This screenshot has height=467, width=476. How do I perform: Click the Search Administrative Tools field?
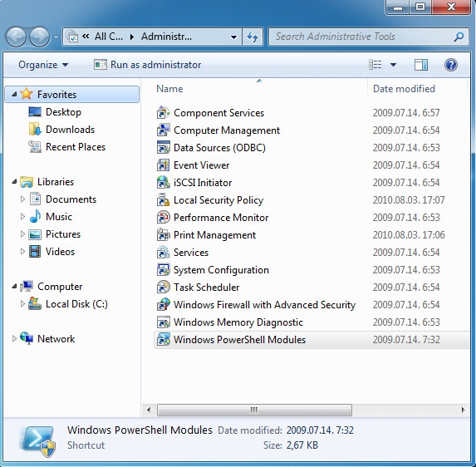pyautogui.click(x=363, y=37)
